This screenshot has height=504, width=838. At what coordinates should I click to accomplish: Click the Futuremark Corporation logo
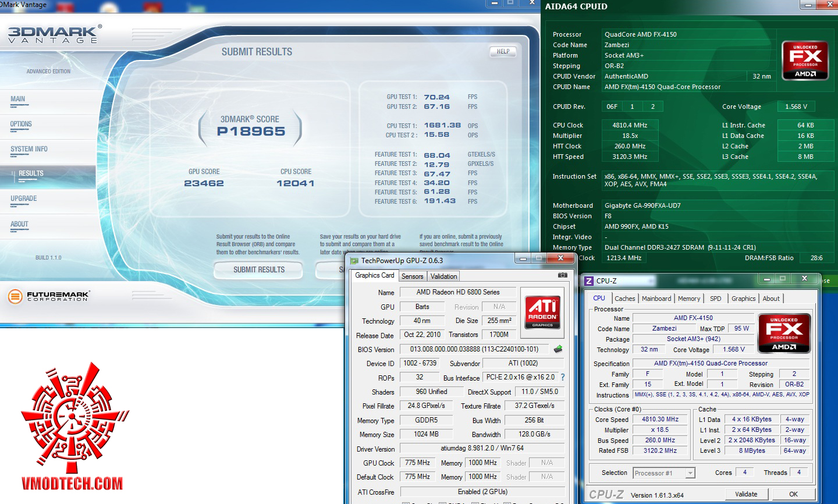point(49,296)
